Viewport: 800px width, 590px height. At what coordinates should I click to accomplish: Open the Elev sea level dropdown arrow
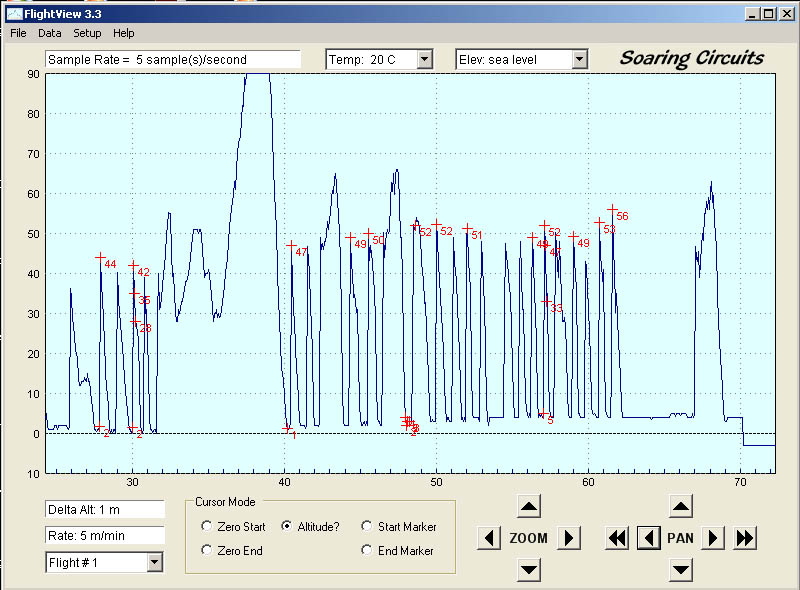pyautogui.click(x=579, y=60)
